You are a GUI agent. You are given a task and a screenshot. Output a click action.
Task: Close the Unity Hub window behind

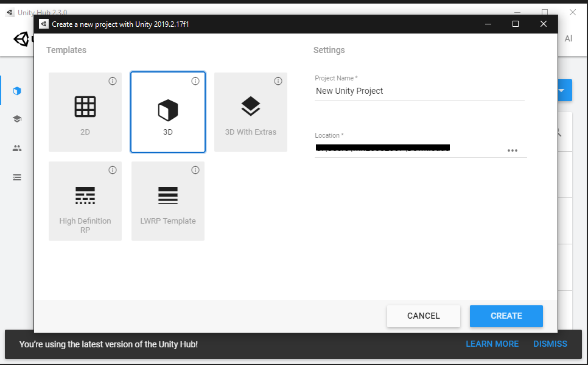pos(573,12)
